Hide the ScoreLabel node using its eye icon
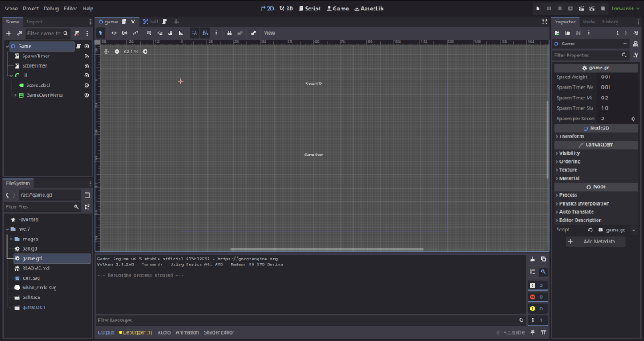This screenshot has height=341, width=644. tap(86, 85)
